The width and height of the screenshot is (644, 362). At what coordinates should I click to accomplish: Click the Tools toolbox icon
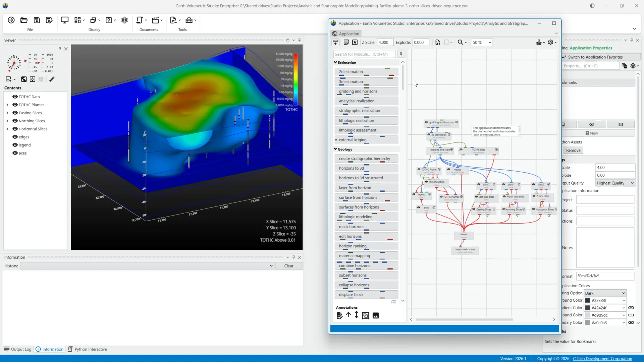coord(189,20)
